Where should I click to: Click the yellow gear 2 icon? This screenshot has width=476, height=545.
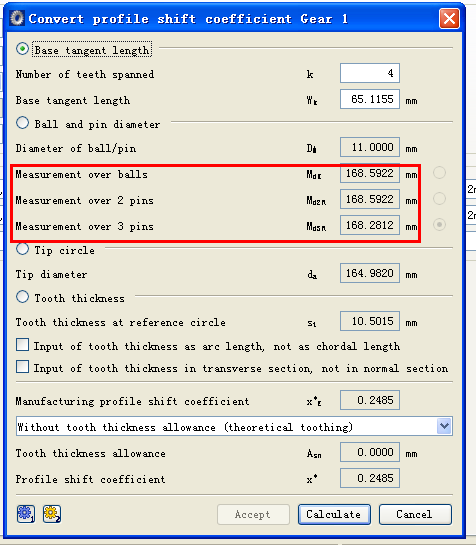click(52, 514)
